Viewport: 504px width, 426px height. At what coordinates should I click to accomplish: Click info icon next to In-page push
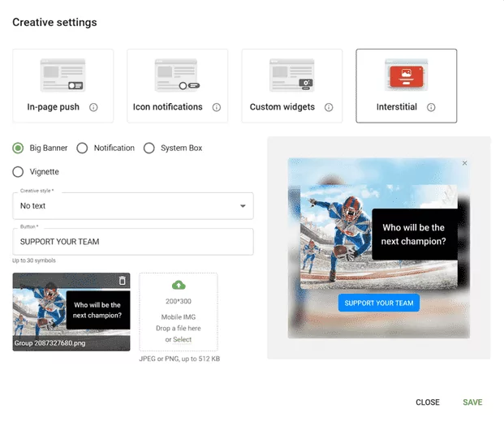[x=93, y=107]
